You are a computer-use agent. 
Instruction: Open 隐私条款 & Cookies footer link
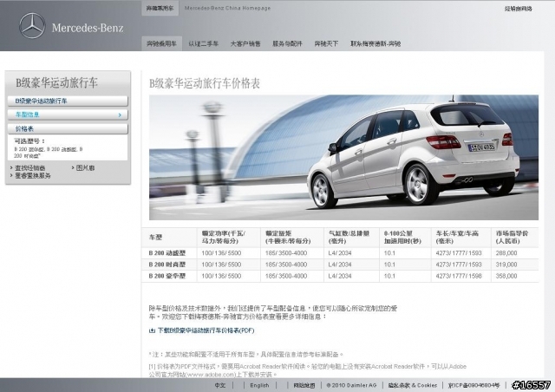pyautogui.click(x=413, y=385)
